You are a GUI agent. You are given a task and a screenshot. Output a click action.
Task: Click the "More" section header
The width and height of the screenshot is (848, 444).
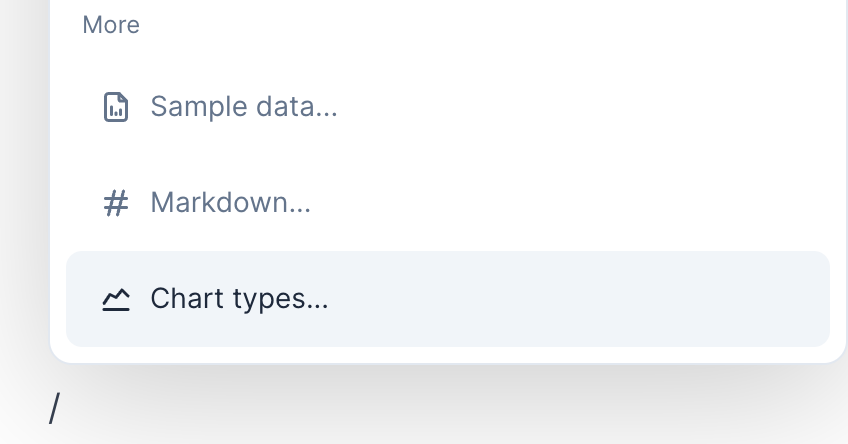click(x=111, y=25)
